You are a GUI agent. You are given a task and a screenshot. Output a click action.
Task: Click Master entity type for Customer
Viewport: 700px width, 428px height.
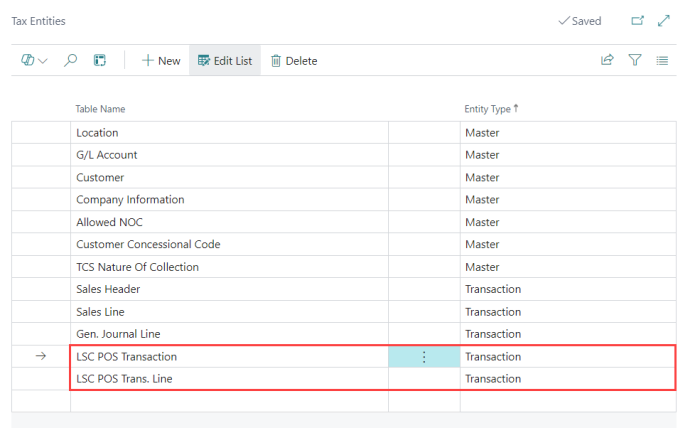coord(568,177)
